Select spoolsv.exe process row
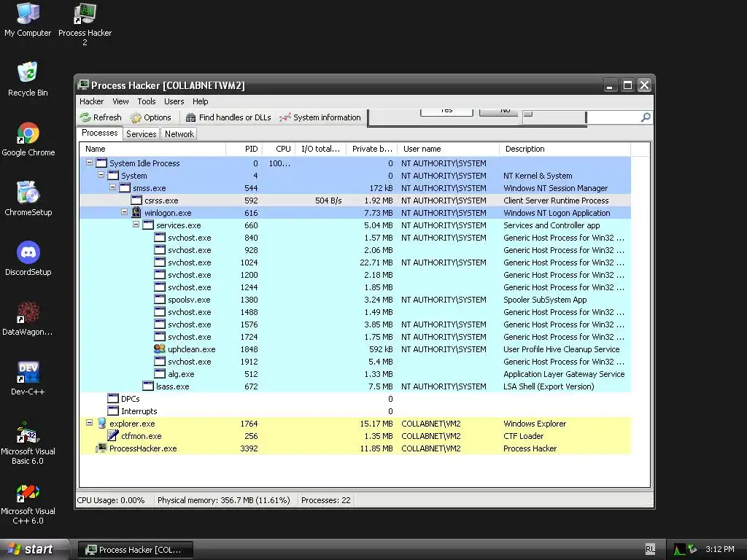Image resolution: width=747 pixels, height=560 pixels. [x=355, y=300]
